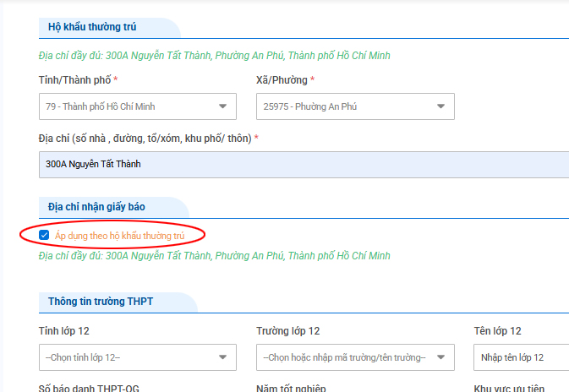
Task: Click the arrow icon in Trường lớp 12 dropdown
Action: click(440, 357)
